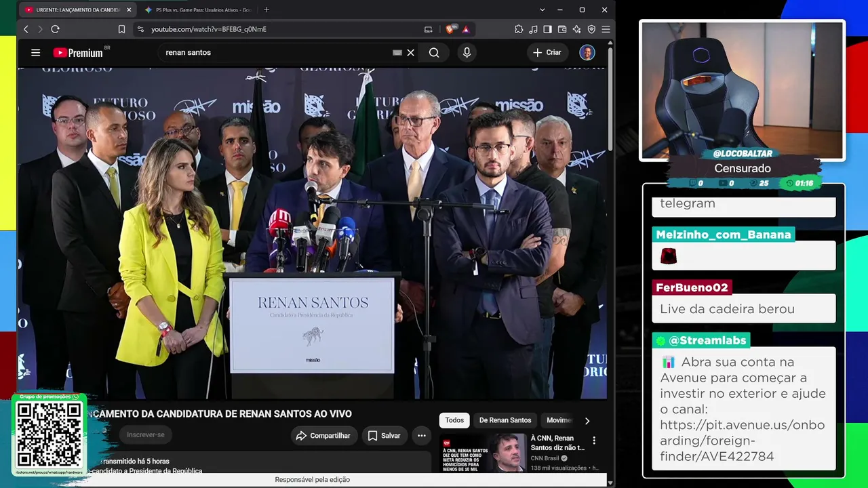Click the Avenue link in Streamlabs message
The width and height of the screenshot is (868, 488).
[x=743, y=441]
